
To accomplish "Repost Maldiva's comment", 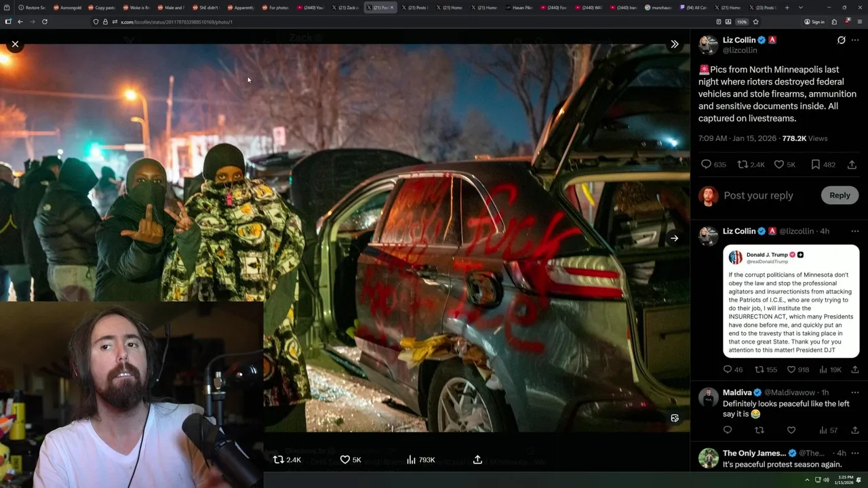I will (759, 430).
